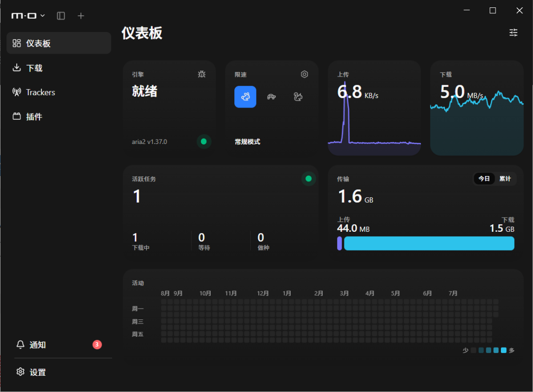533x392 pixels.
Task: Click the 常规模式 label
Action: [x=247, y=142]
